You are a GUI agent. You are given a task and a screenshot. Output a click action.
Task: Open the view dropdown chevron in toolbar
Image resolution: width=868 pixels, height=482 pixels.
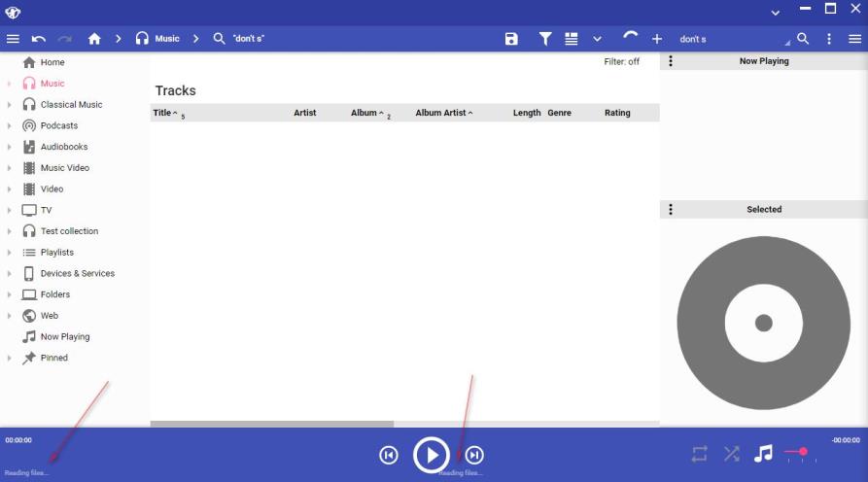pyautogui.click(x=597, y=39)
